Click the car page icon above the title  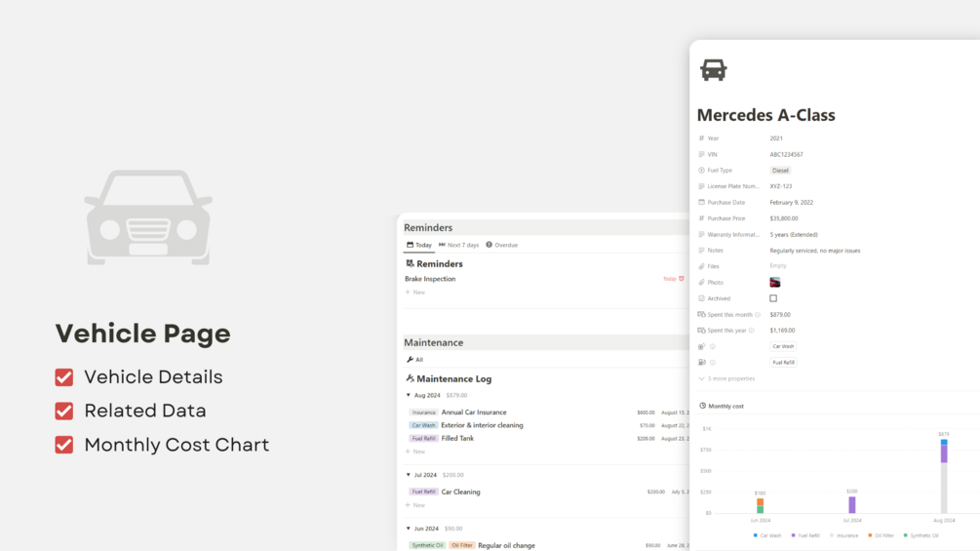click(x=713, y=70)
